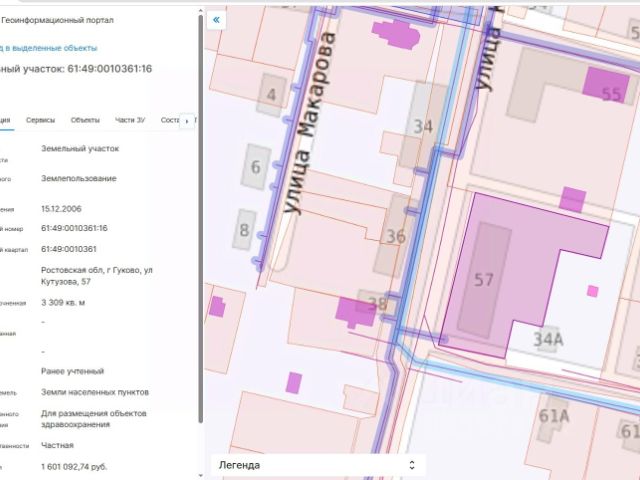Click the side panel vertical scrollbar
The height and width of the screenshot is (480, 640).
pyautogui.click(x=200, y=219)
